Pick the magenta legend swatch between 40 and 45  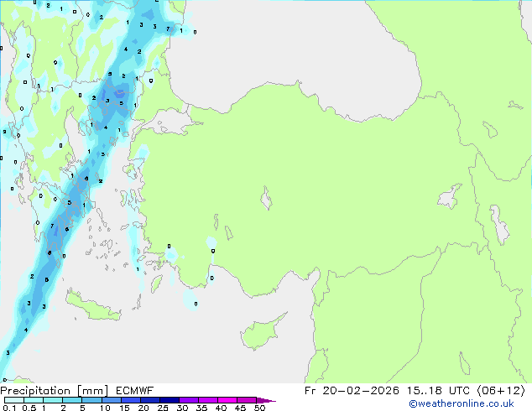(x=227, y=400)
